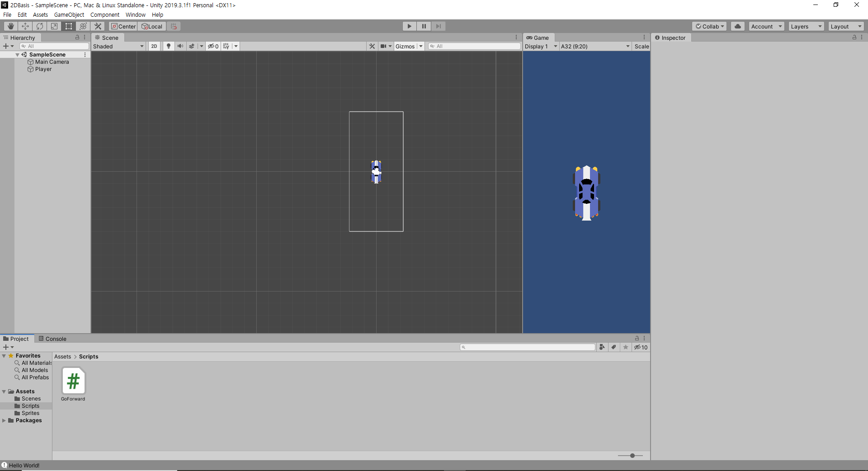This screenshot has height=471, width=868.
Task: Collapse the Favorites section
Action: tap(4, 356)
